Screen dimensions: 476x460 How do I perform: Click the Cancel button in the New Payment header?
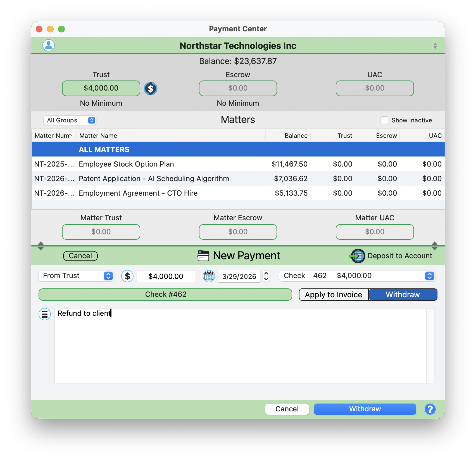coord(80,256)
